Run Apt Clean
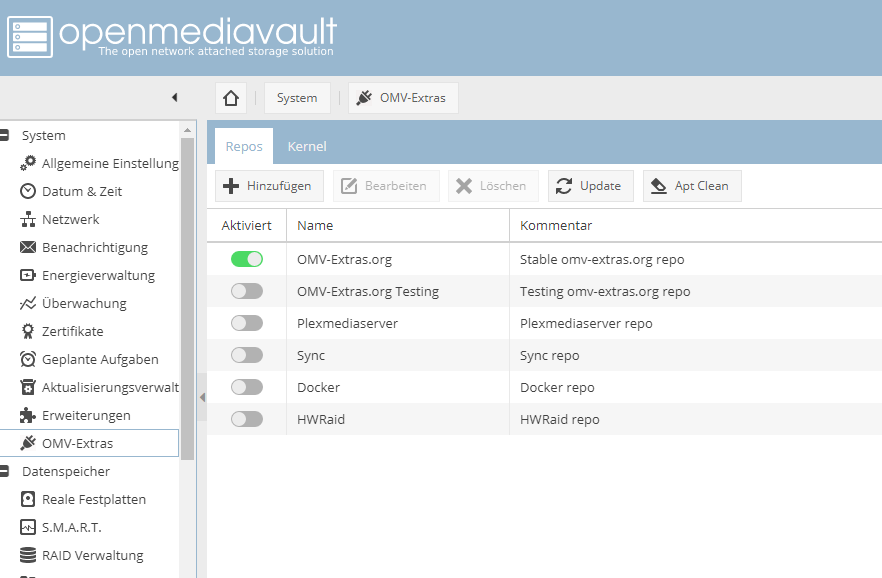Image resolution: width=882 pixels, height=578 pixels. pos(692,186)
